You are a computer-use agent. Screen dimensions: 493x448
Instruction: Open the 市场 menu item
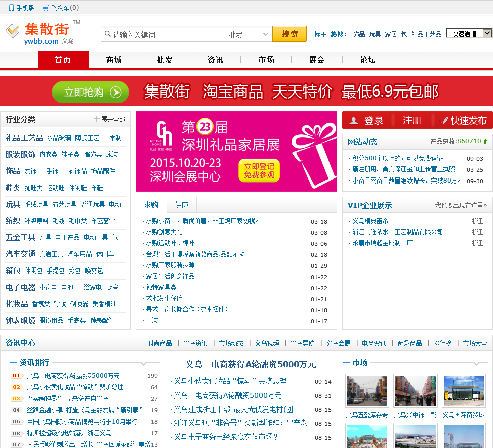[266, 60]
